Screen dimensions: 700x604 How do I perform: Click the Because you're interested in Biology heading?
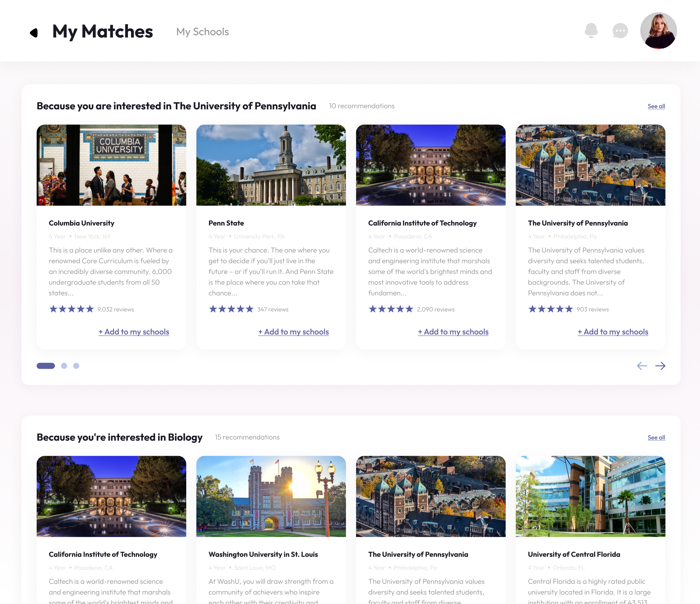[x=119, y=437]
